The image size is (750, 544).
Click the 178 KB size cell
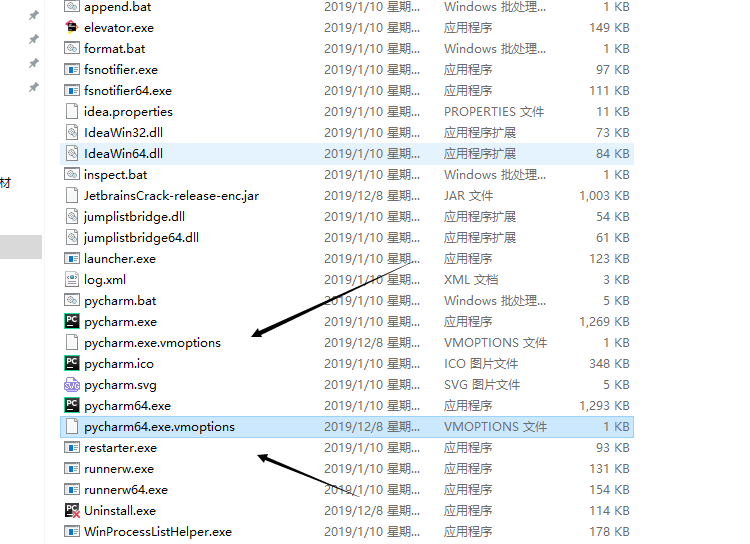(x=609, y=532)
